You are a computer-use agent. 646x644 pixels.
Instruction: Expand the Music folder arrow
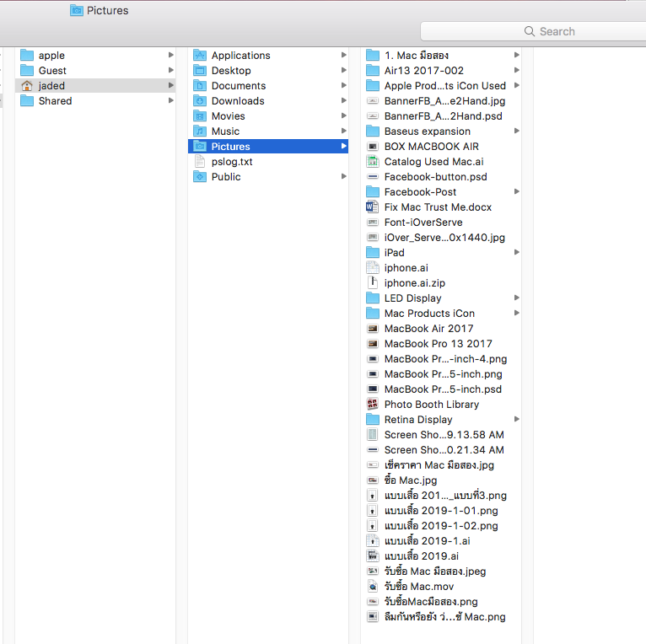pyautogui.click(x=343, y=131)
